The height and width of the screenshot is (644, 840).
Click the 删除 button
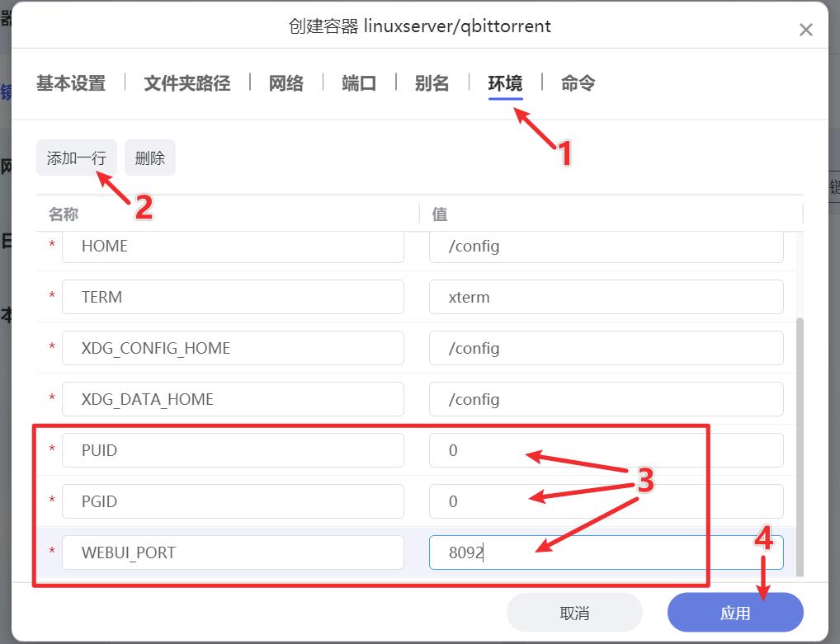[149, 157]
